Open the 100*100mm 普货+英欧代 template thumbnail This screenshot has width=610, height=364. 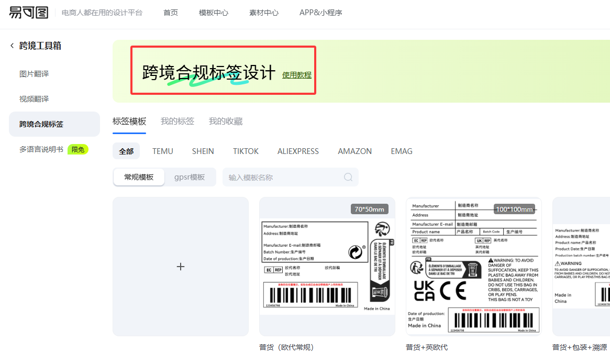474,267
